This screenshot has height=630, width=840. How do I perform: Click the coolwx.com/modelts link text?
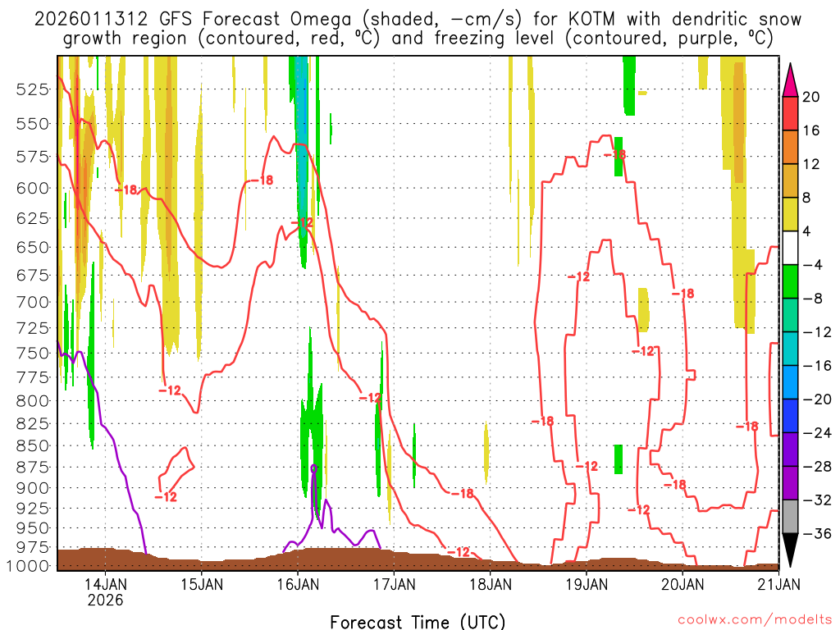coord(755,620)
